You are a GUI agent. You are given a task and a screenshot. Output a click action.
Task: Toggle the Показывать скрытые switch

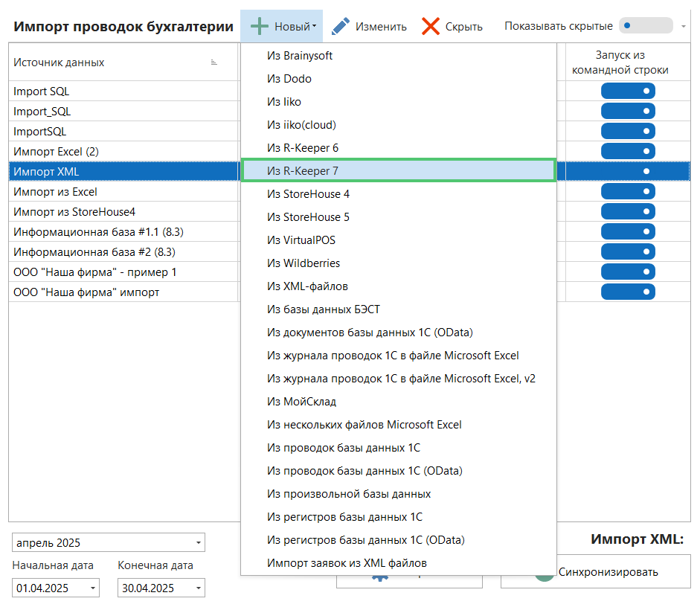click(645, 26)
